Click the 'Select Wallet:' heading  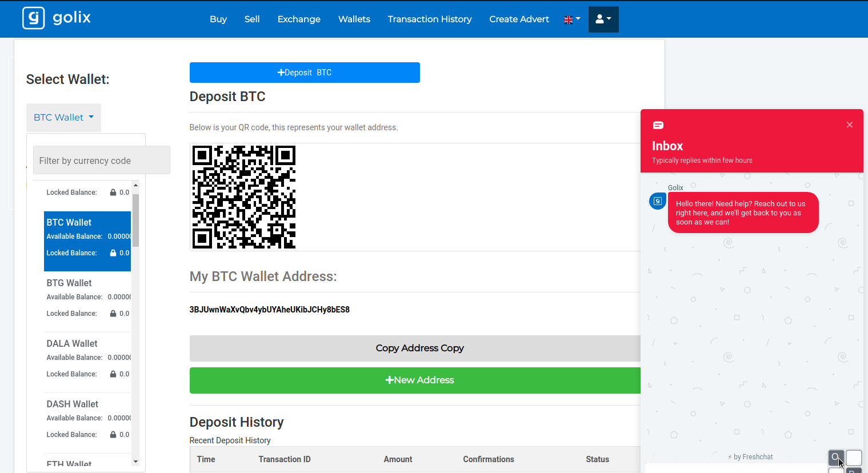click(68, 79)
